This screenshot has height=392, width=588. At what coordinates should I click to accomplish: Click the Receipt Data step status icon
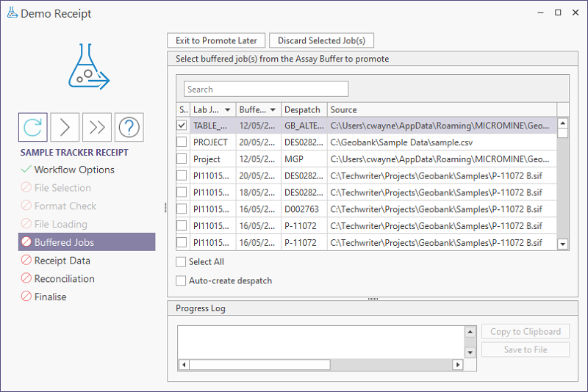26,261
